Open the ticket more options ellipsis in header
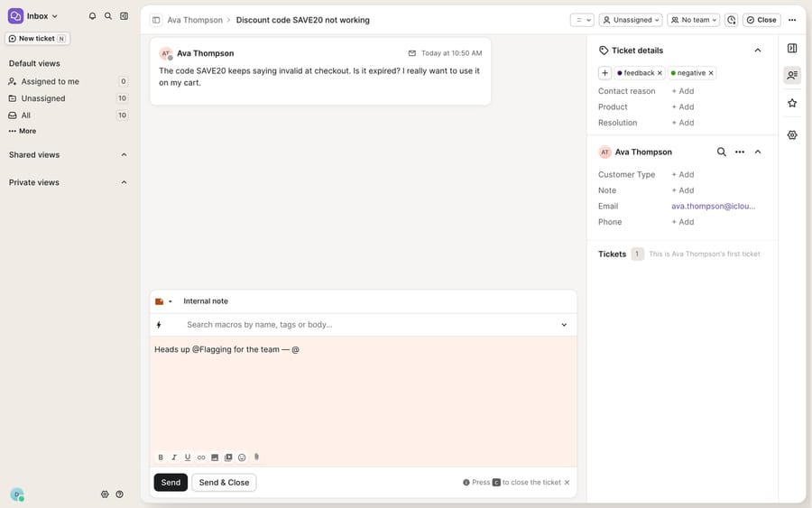812x508 pixels. 792,20
